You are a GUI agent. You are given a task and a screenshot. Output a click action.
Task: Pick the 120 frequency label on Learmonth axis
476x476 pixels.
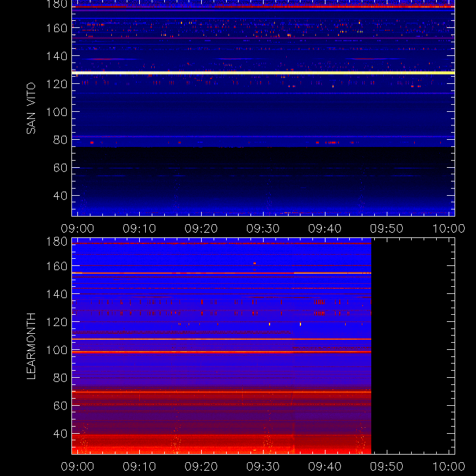(57, 322)
